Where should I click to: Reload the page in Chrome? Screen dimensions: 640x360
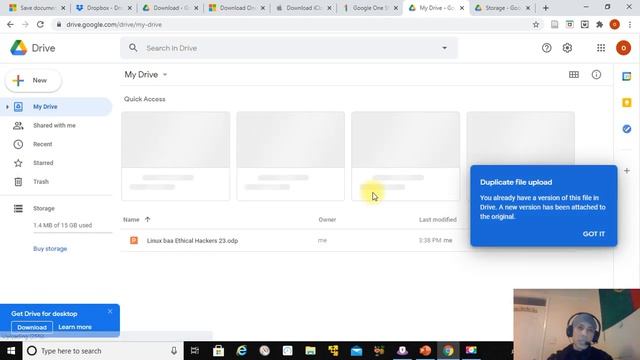coord(40,24)
